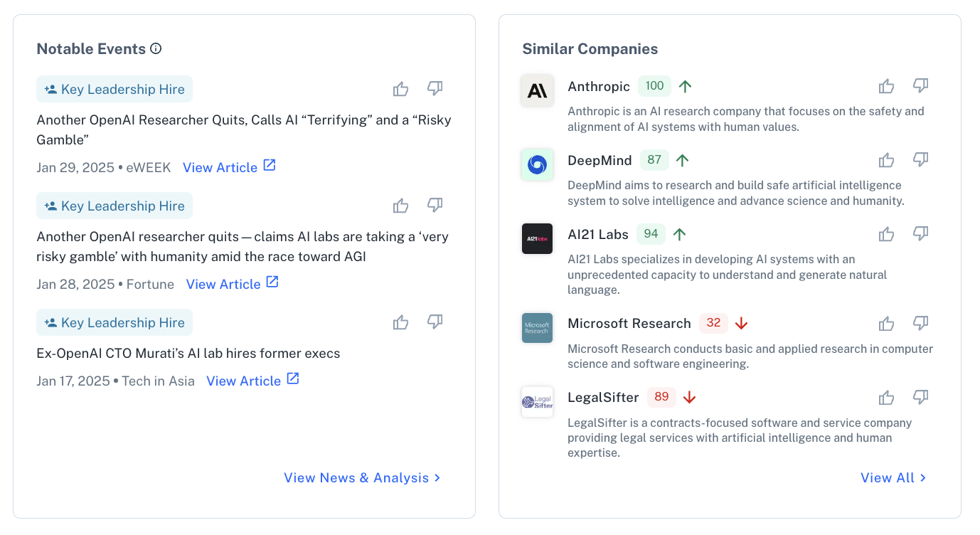Expand View All similar companies

point(893,477)
